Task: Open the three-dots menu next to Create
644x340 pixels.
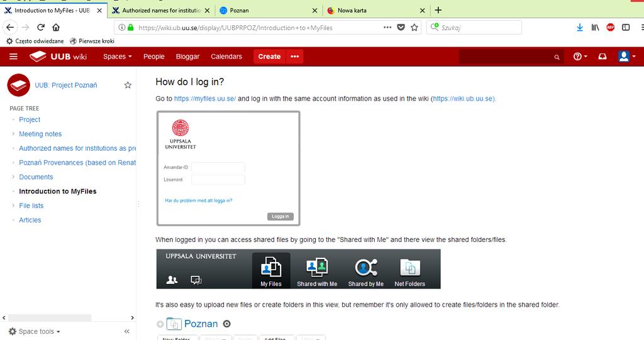Action: click(295, 57)
